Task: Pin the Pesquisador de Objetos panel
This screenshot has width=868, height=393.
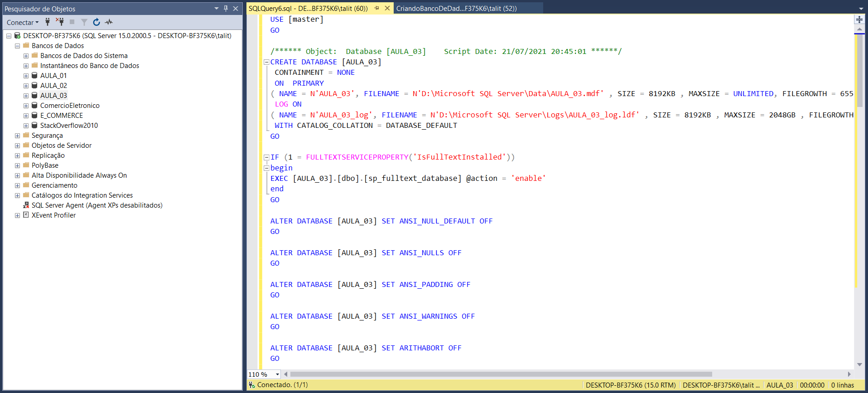Action: pyautogui.click(x=226, y=8)
